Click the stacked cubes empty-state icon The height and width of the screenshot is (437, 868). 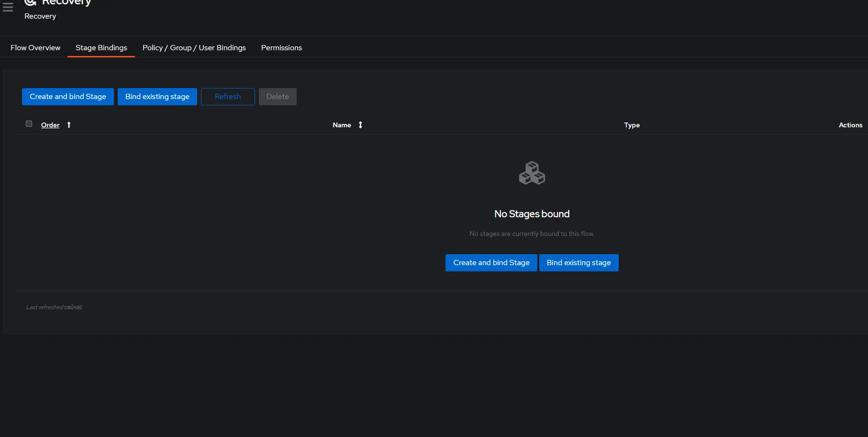pos(532,173)
